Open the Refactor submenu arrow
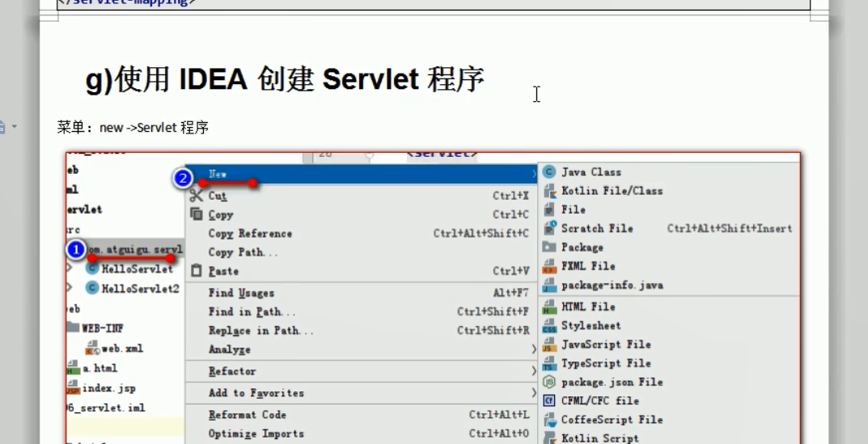This screenshot has height=444, width=868. (534, 371)
